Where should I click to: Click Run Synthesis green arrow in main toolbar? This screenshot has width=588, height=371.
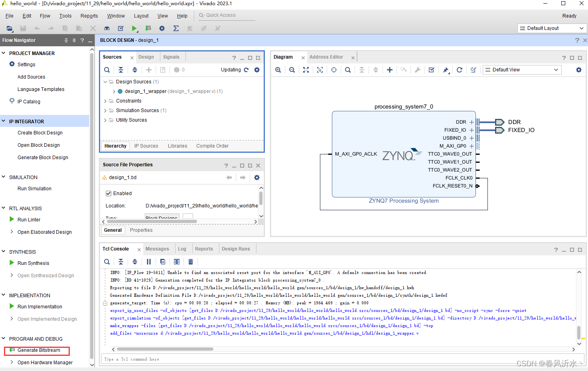(x=134, y=28)
